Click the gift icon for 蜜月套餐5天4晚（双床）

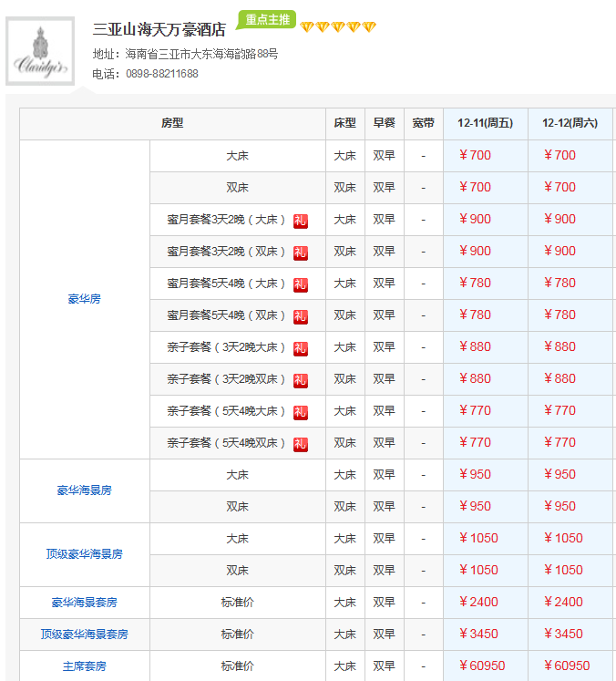301,316
